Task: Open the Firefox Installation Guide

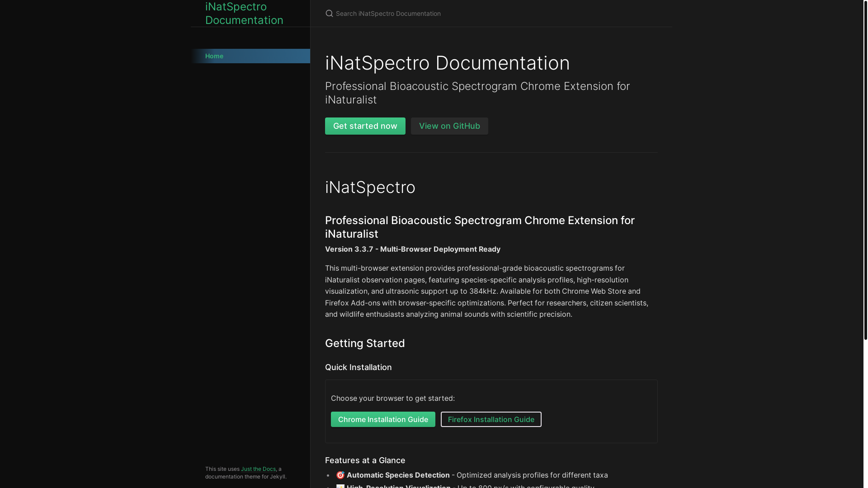Action: 491,419
